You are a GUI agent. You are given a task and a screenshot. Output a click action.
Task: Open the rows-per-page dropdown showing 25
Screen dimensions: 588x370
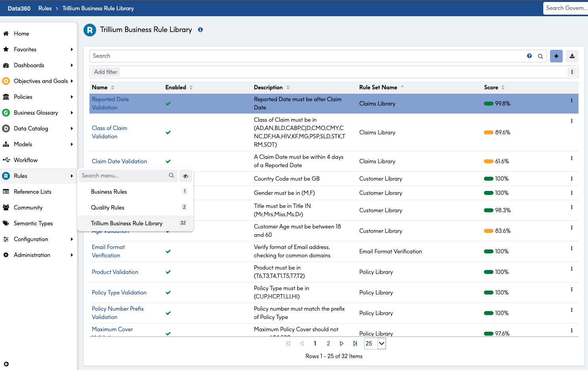tap(375, 344)
